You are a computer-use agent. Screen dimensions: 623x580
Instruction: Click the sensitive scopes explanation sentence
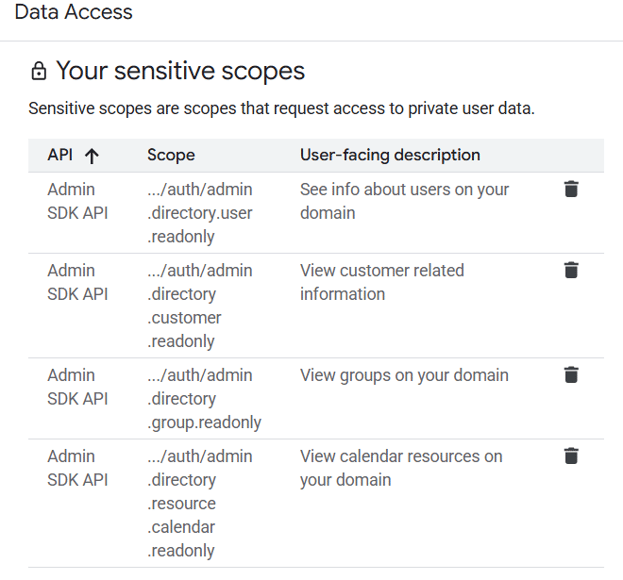tap(281, 108)
